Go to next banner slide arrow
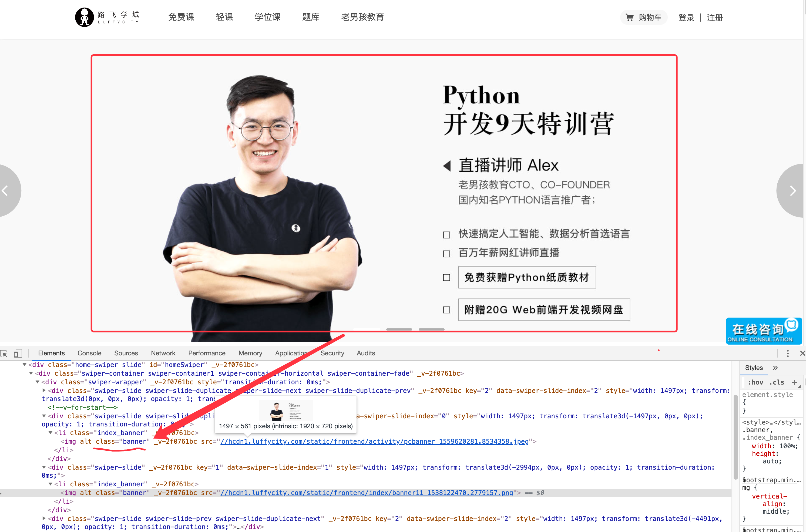 pos(792,191)
